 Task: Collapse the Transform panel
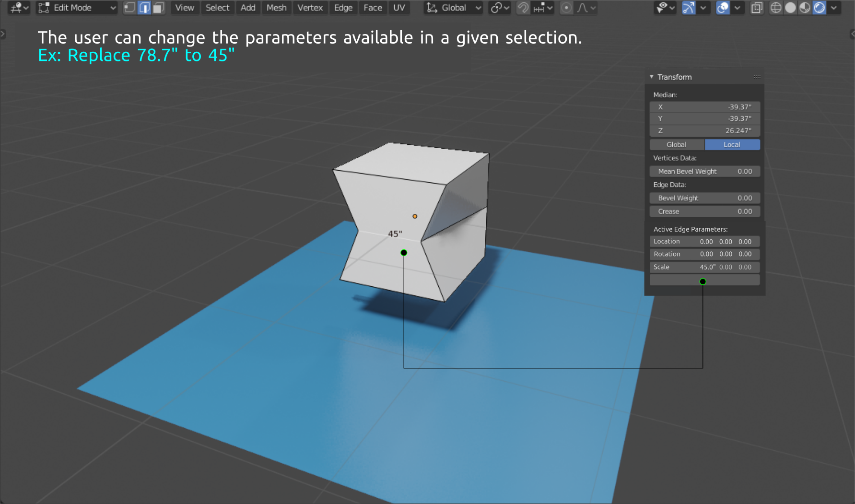(652, 77)
